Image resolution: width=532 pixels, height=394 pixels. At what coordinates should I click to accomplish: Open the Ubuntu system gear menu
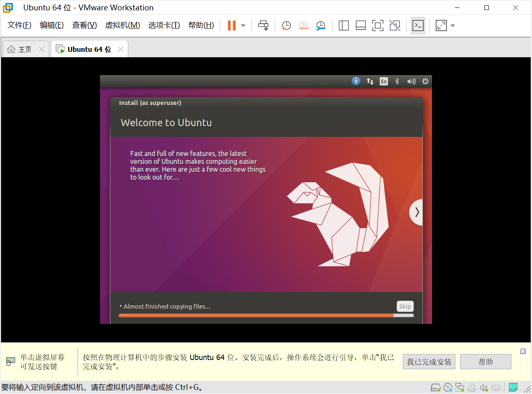[425, 81]
